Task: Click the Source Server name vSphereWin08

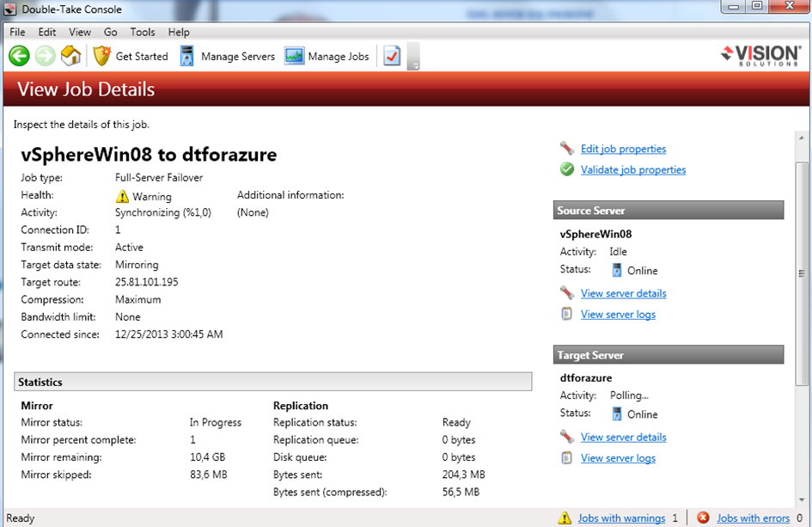Action: coord(595,234)
